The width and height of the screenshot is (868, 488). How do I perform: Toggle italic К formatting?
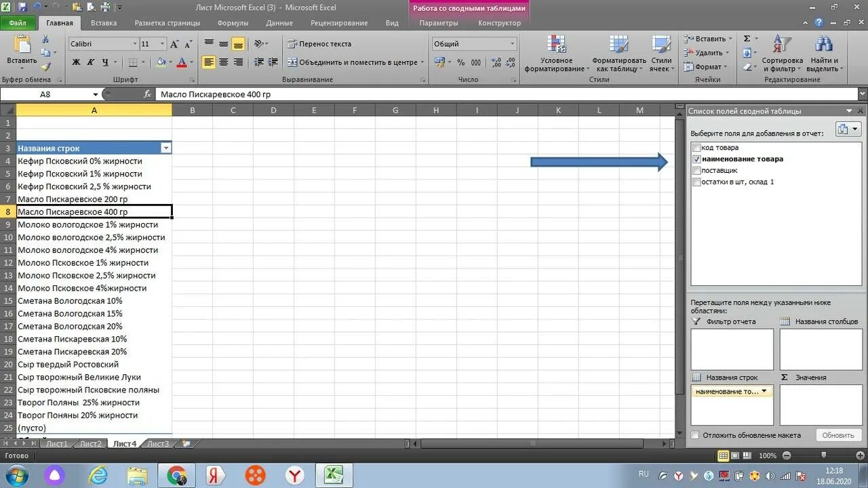pos(90,62)
